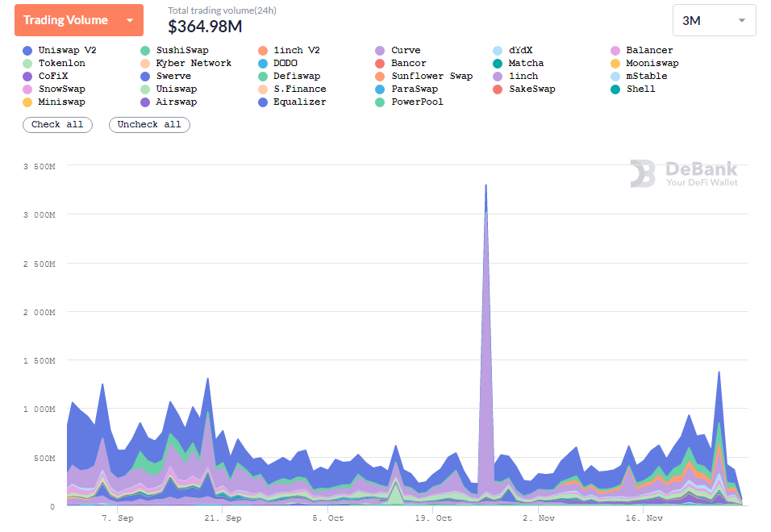This screenshot has width=771, height=532.
Task: Click the '5. Oct' x-axis date label
Action: (x=328, y=517)
